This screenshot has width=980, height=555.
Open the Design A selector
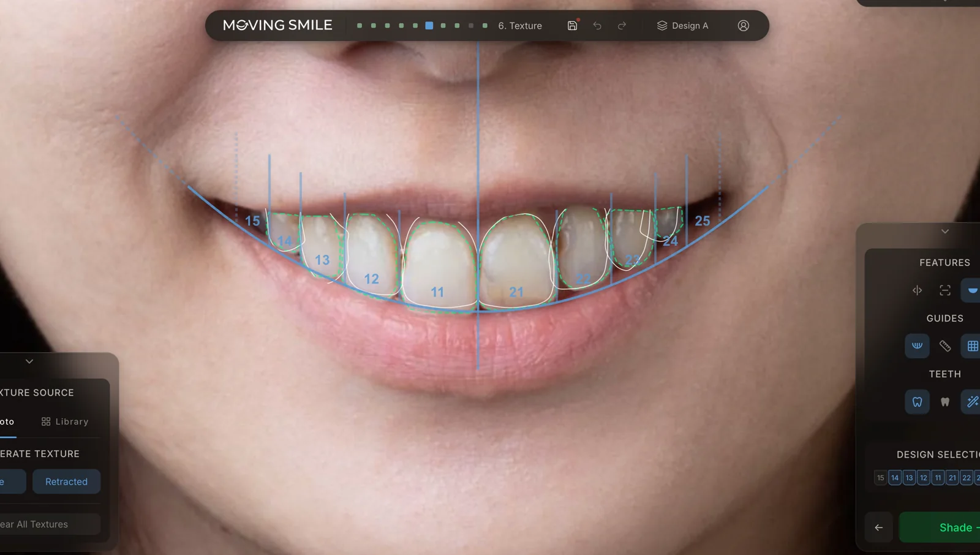(x=682, y=26)
